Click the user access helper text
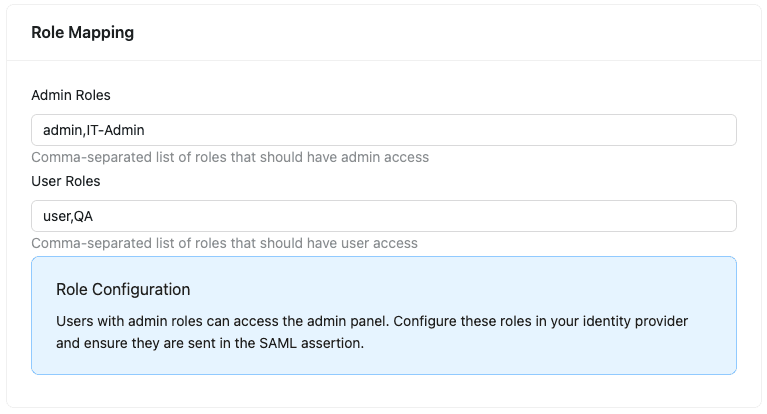 224,243
